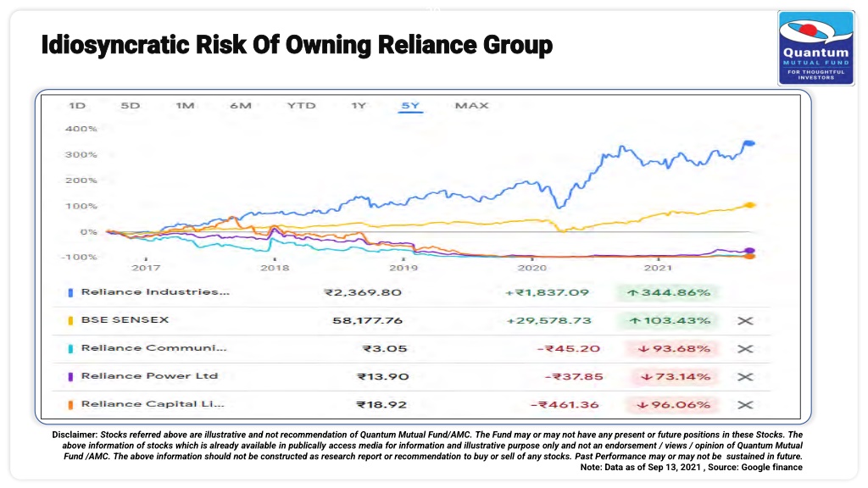868x488 pixels.
Task: Click the Source: Google finance note
Action: point(755,467)
